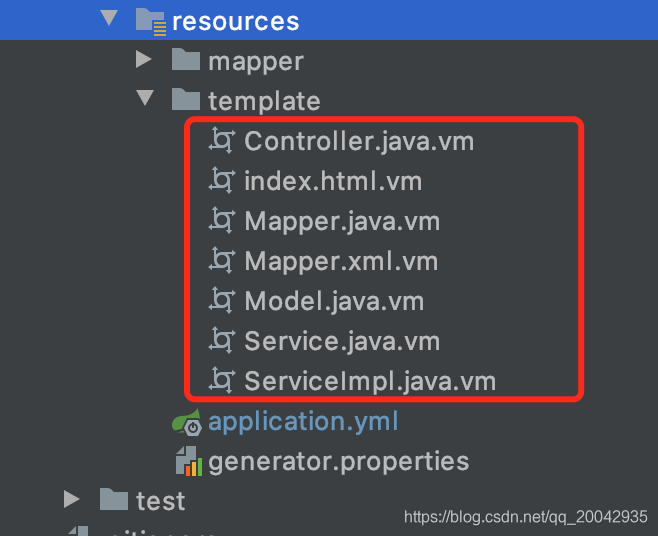Open Service.java.vm template file
The image size is (658, 536).
tap(342, 341)
